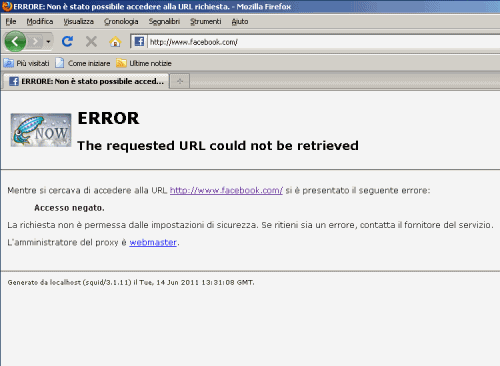Click the Squid NOW logo image

point(41,130)
